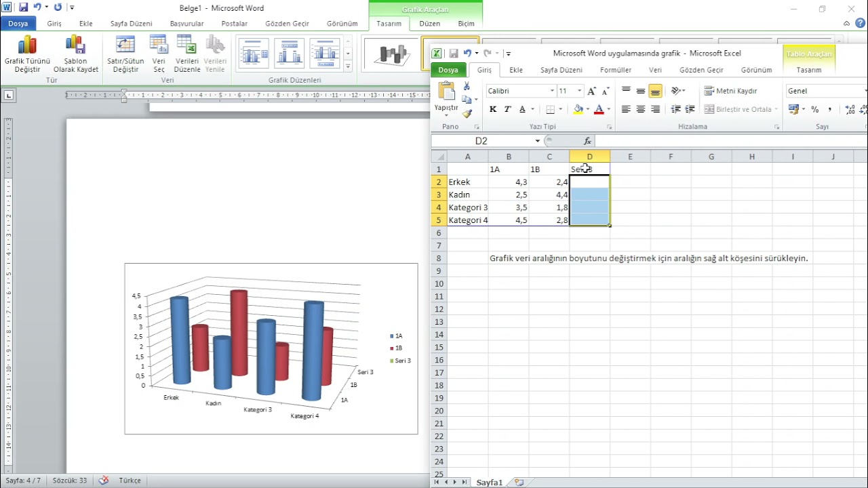This screenshot has width=868, height=488.
Task: Click Sözcük: 33 word count in status bar
Action: [70, 480]
